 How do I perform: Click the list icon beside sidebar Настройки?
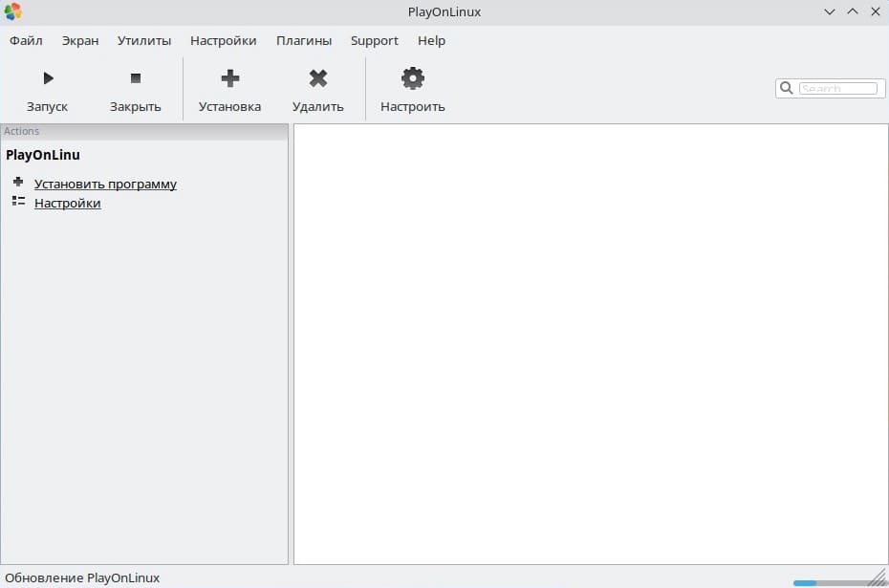pyautogui.click(x=18, y=202)
